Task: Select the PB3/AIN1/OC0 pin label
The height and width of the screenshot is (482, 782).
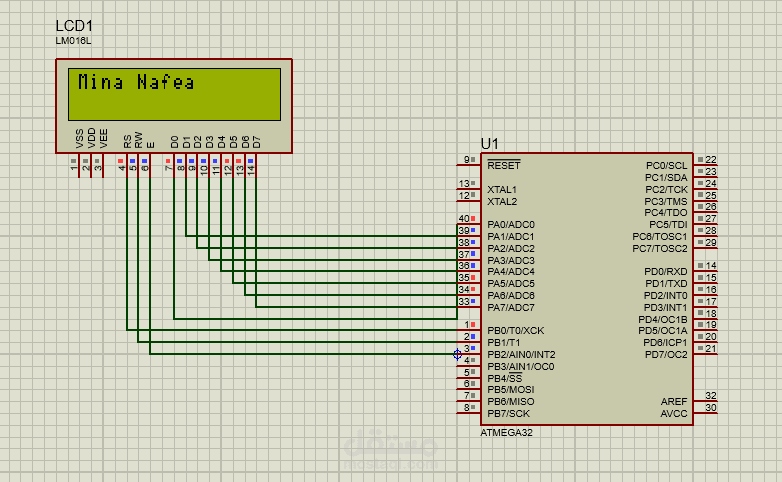Action: tap(521, 366)
